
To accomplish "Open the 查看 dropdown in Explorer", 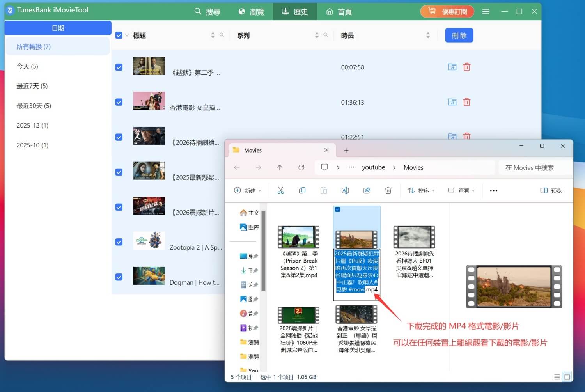I will click(461, 190).
